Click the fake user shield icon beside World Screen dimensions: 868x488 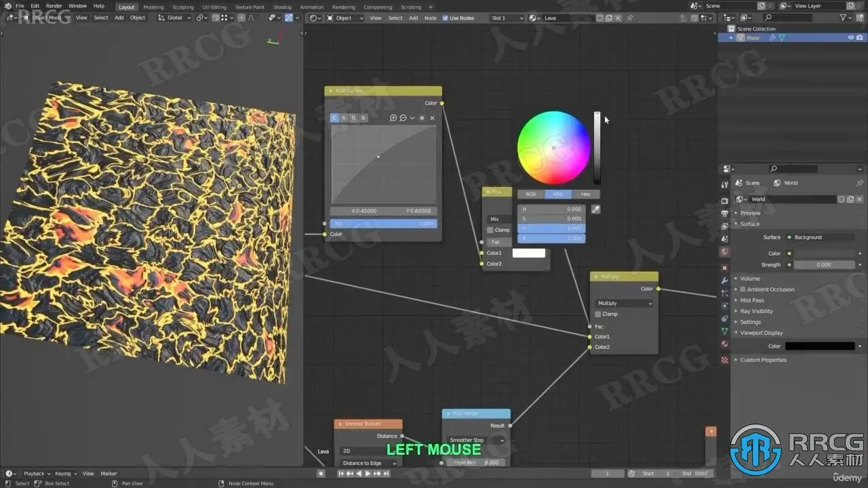[842, 199]
